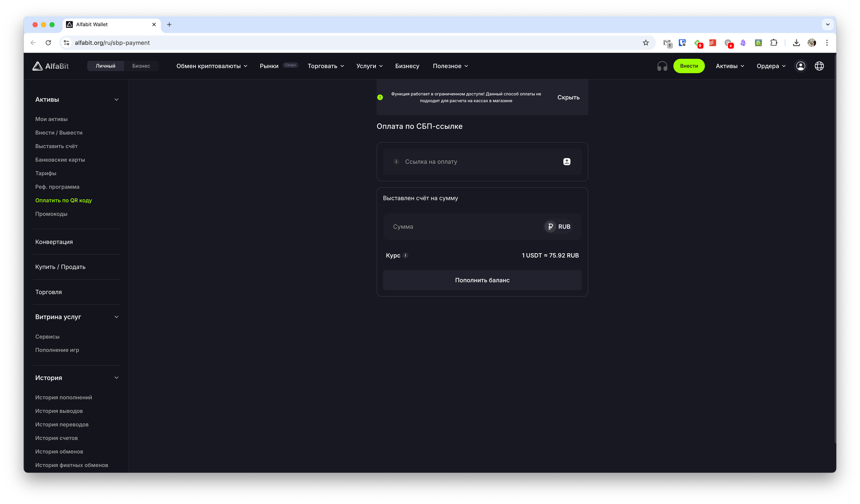Switch to Личный account mode
This screenshot has width=860, height=504.
tap(105, 66)
